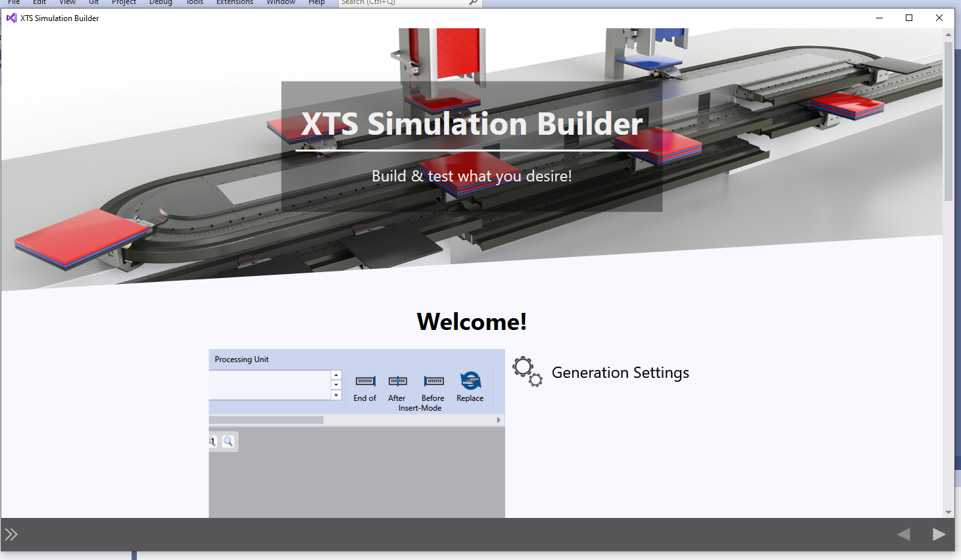Click the down arrow of the window scrollbar
Viewport: 961px width, 560px height.
click(949, 512)
